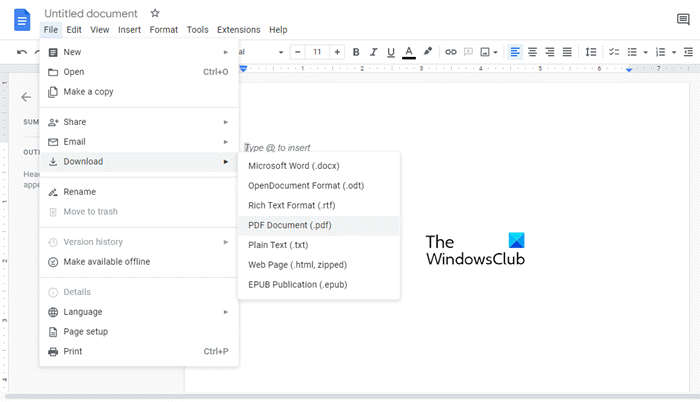The height and width of the screenshot is (402, 700).
Task: Click the Insert link icon
Action: [450, 52]
